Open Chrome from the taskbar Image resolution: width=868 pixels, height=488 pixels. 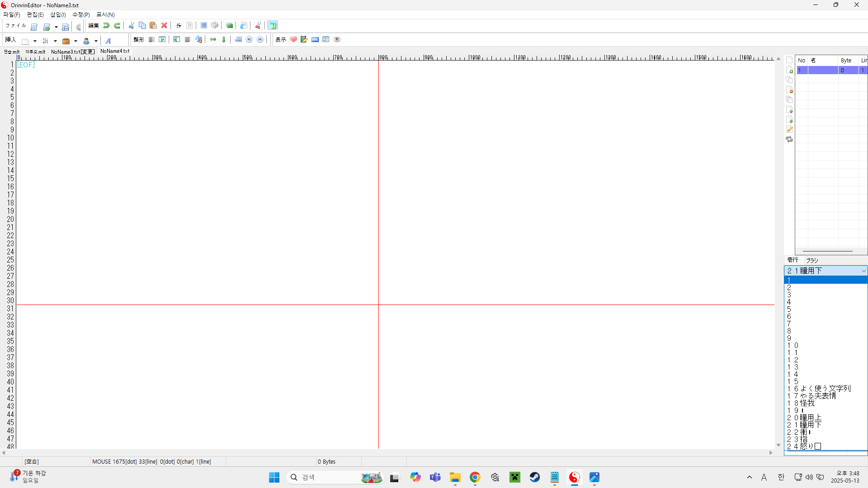475,477
